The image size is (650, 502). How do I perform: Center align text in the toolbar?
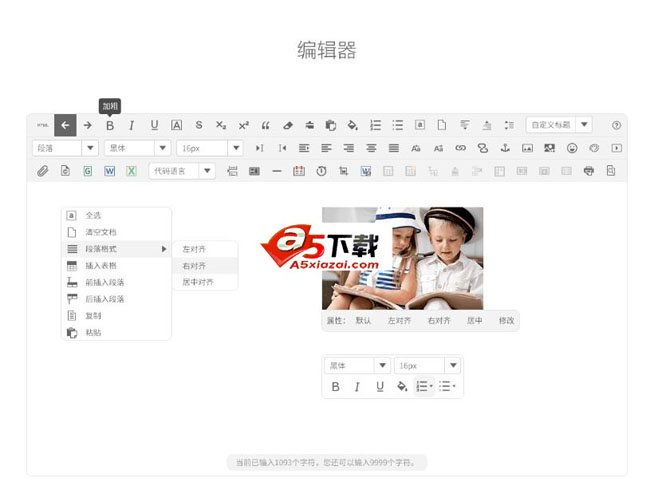pyautogui.click(x=371, y=148)
